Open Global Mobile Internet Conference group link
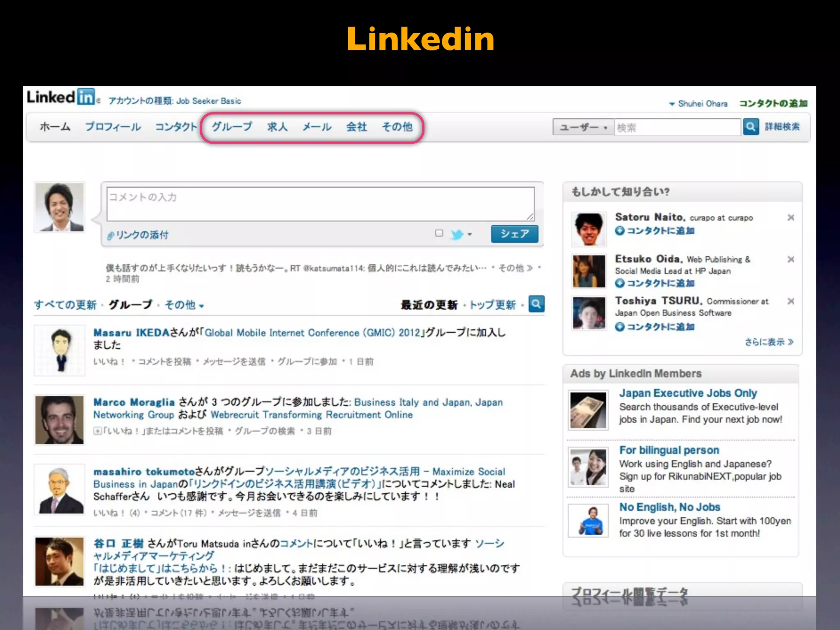Image resolution: width=840 pixels, height=630 pixels. tap(313, 333)
